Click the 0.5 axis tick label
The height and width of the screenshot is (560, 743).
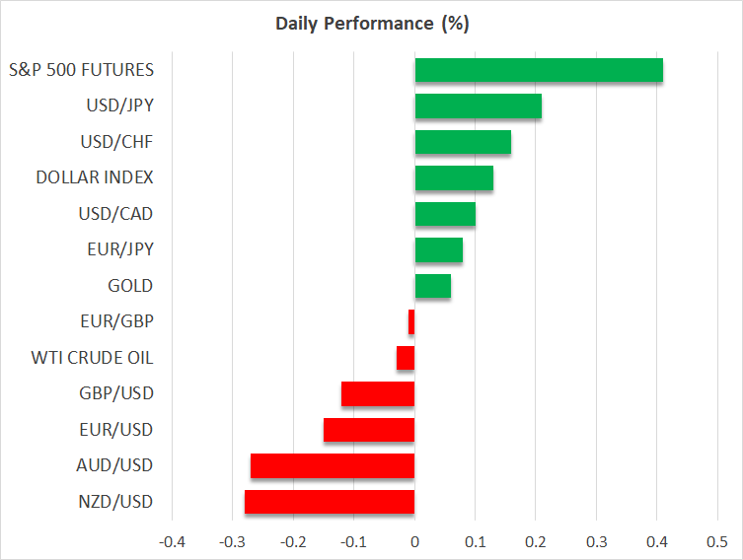tap(717, 542)
